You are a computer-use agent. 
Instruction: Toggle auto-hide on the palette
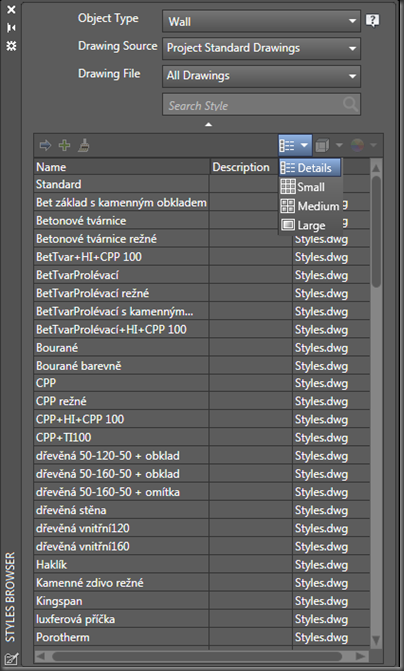(x=11, y=28)
